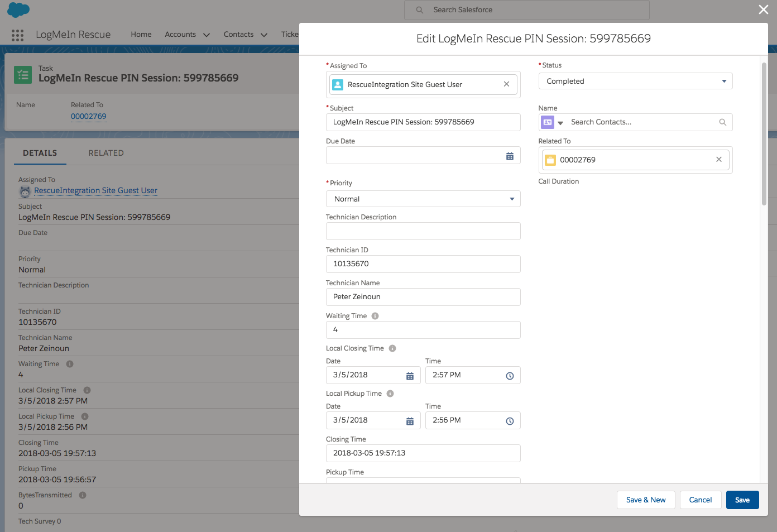Show Local Closing Time info in background details
The width and height of the screenshot is (777, 532).
pyautogui.click(x=87, y=390)
